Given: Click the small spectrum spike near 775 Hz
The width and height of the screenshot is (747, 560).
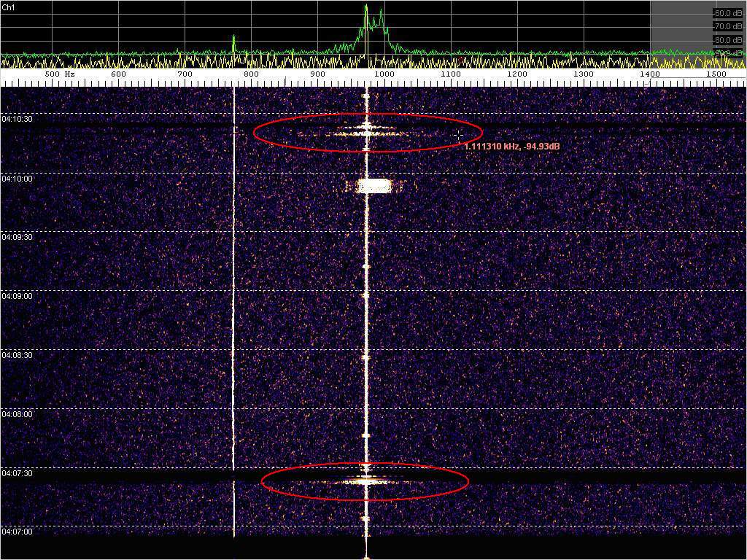Looking at the screenshot, I should (x=233, y=44).
